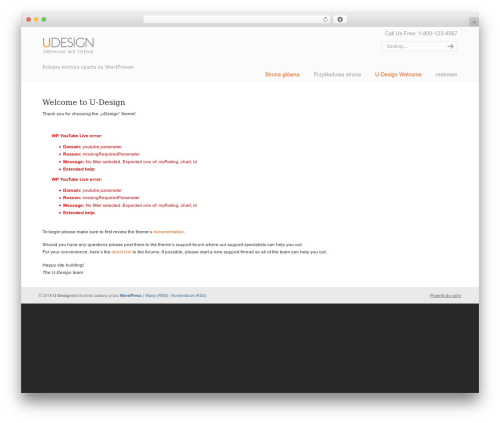
Task: Maximize the window with green button
Action: tap(44, 19)
